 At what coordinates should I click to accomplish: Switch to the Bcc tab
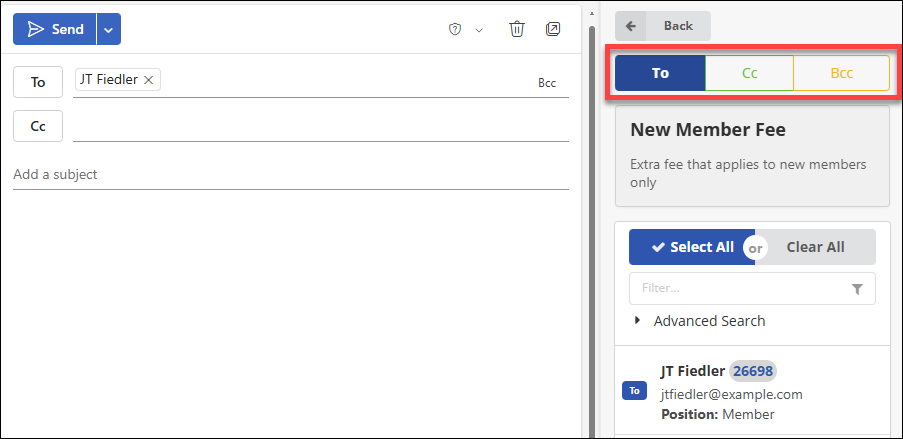(841, 73)
